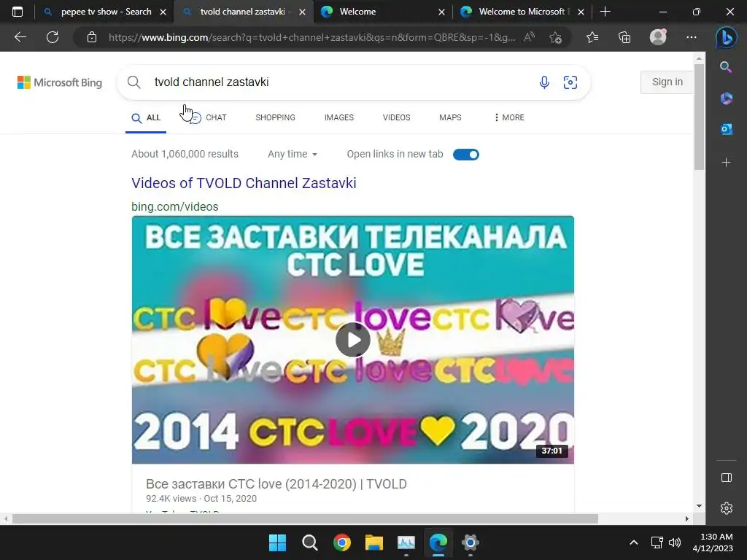The image size is (747, 560).
Task: Click the search magnifier in Bing box
Action: tap(134, 82)
